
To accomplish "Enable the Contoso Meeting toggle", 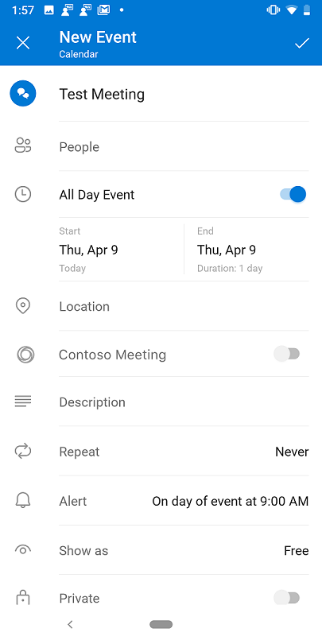I will [287, 354].
